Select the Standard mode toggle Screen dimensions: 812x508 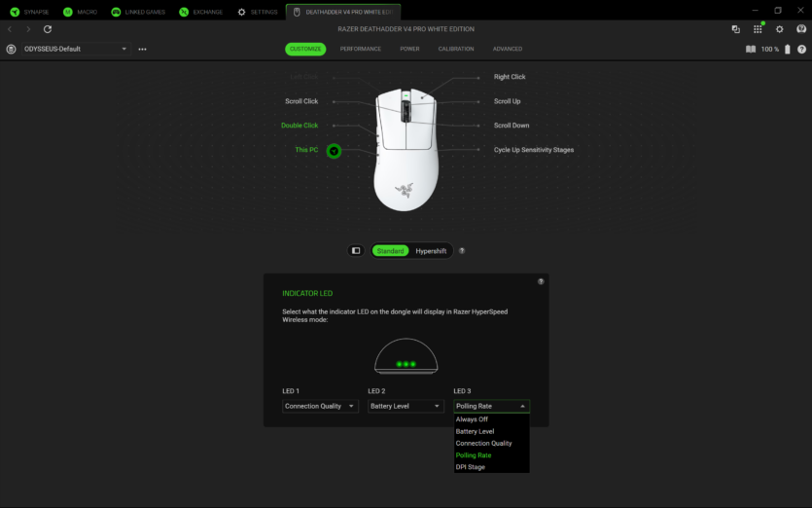click(x=390, y=251)
